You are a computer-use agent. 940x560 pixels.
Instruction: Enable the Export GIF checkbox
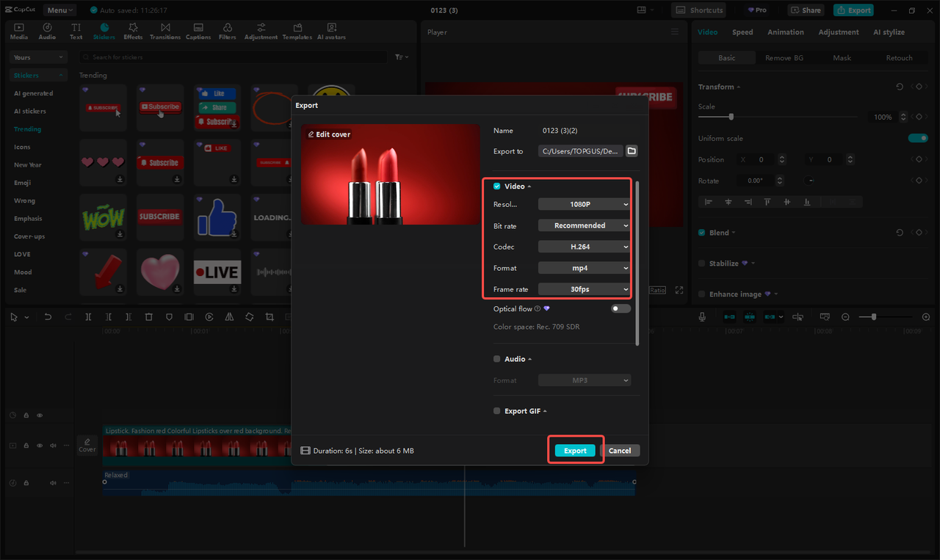pos(496,411)
